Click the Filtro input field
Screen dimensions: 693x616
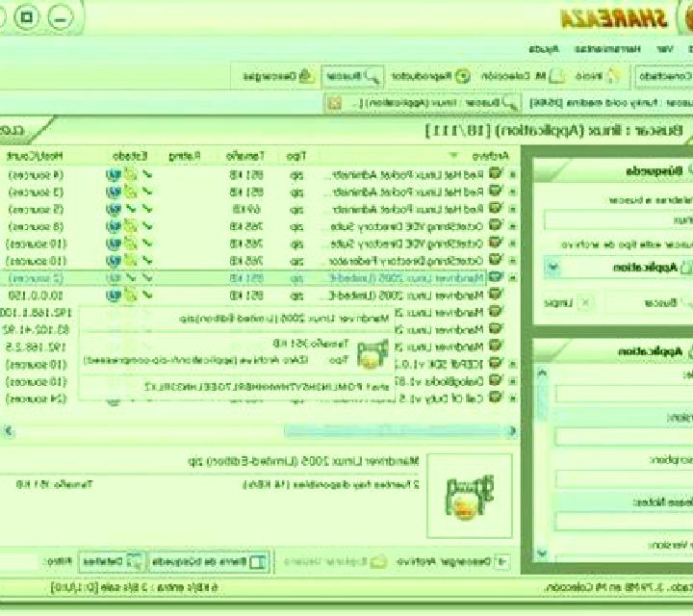click(x=18, y=562)
